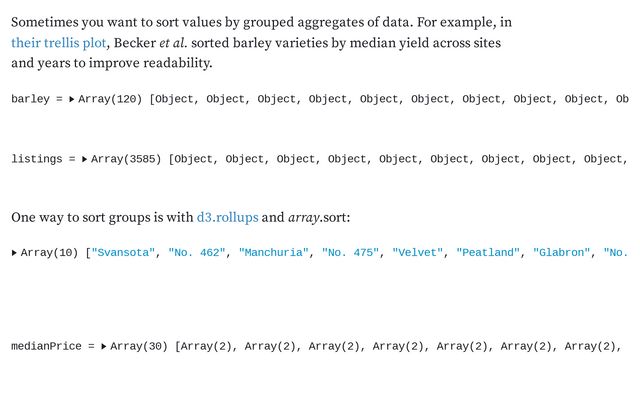The width and height of the screenshot is (640, 400).
Task: Click the listings variable name
Action: 37,159
